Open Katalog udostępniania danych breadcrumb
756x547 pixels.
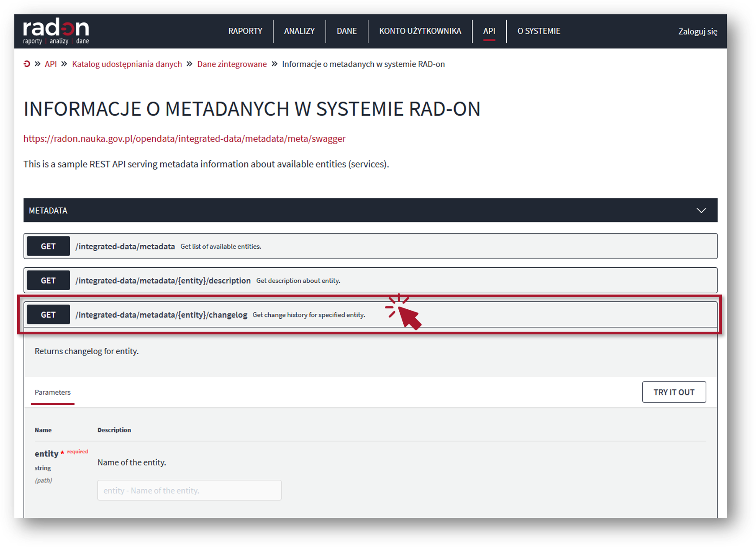(127, 64)
